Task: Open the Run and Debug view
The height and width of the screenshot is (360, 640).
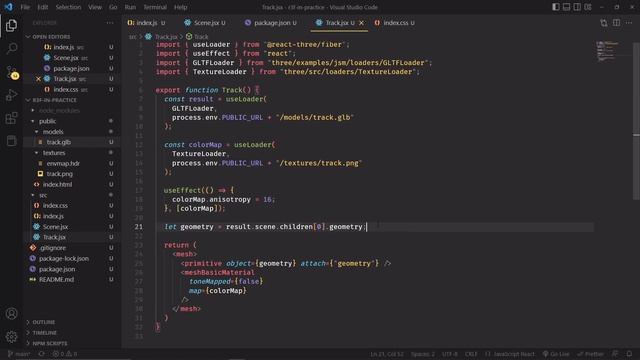Action: (x=11, y=95)
